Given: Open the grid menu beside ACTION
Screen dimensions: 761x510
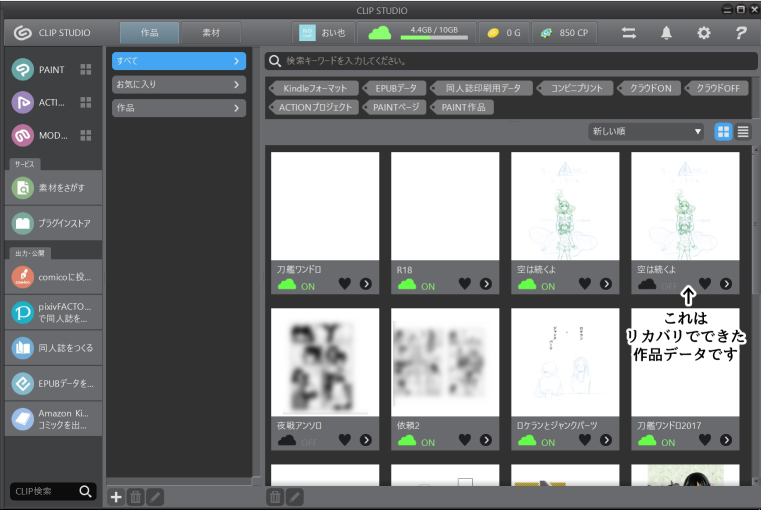Looking at the screenshot, I should (x=86, y=102).
